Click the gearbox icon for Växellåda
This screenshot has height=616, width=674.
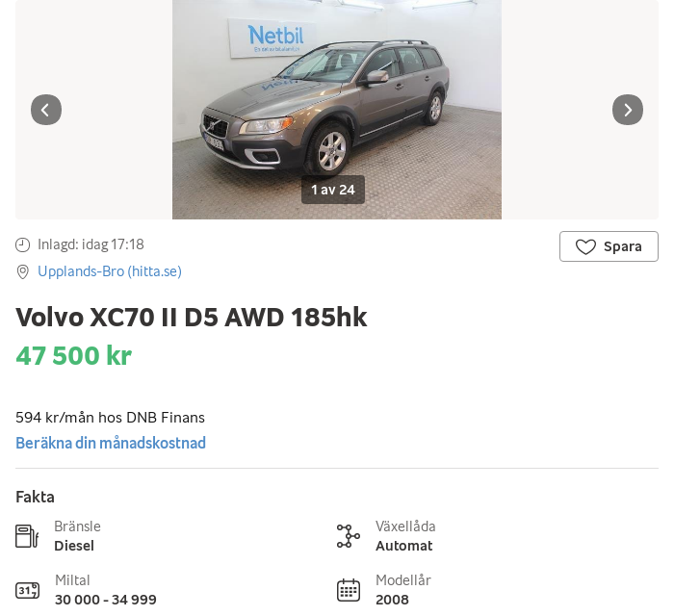pos(348,536)
